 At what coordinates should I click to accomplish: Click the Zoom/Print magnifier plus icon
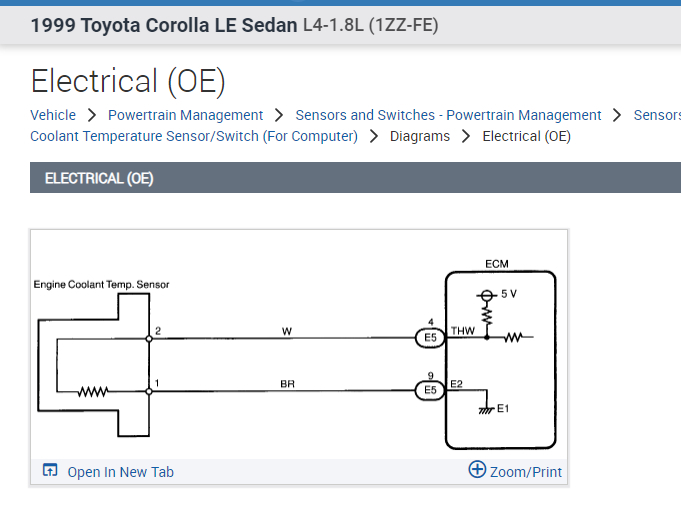tap(477, 470)
